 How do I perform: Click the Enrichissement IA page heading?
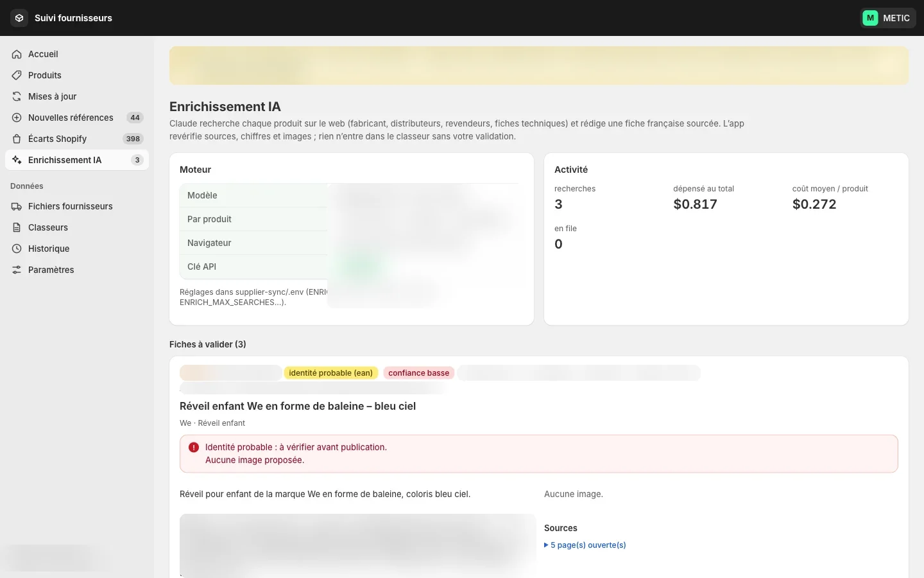[x=225, y=107]
